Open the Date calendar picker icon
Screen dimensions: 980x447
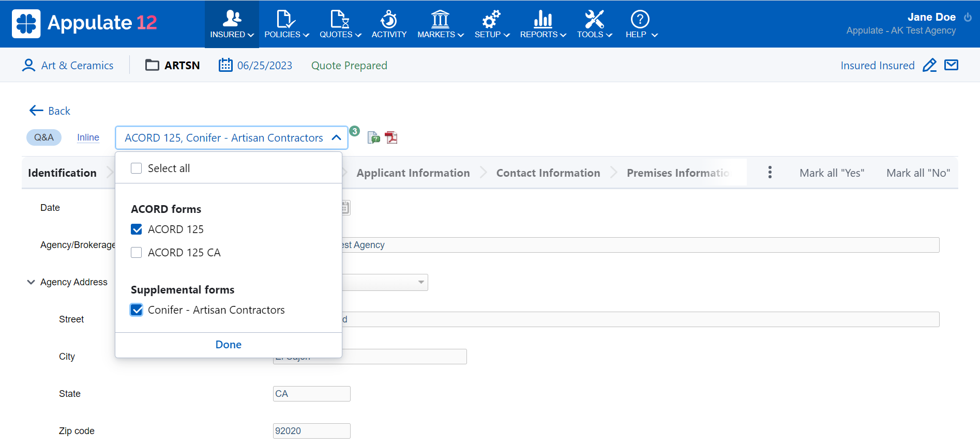click(345, 208)
